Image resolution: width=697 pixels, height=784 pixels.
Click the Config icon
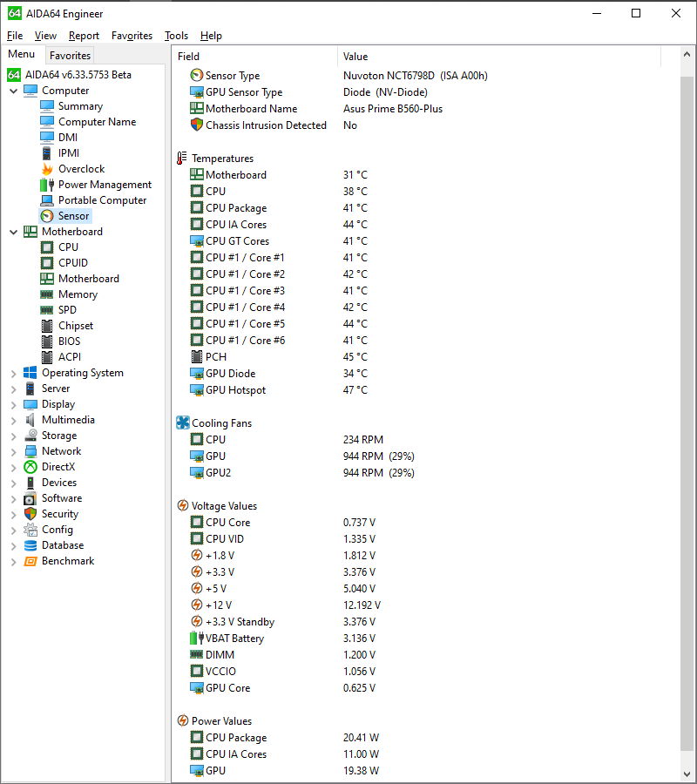(x=30, y=530)
